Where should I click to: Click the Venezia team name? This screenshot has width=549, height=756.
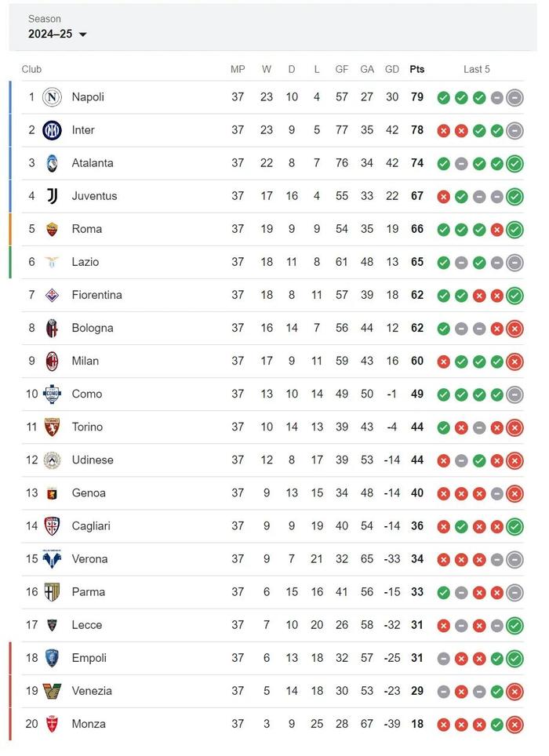[91, 691]
